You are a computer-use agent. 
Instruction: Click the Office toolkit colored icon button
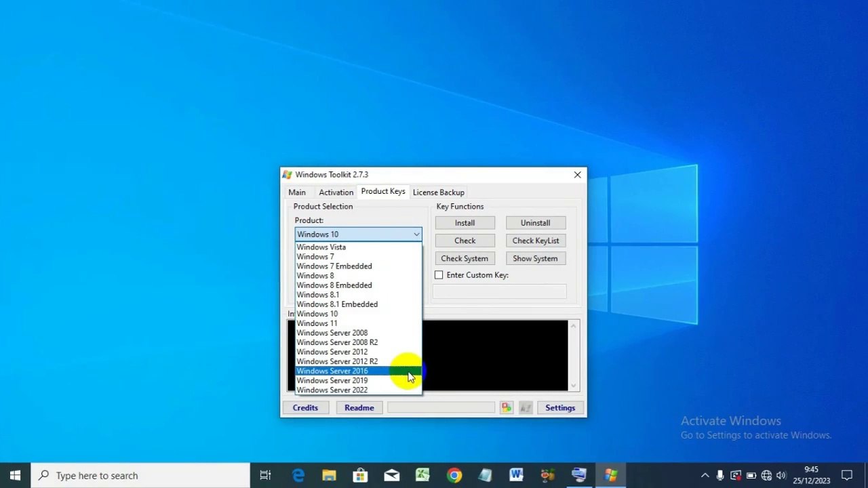[x=507, y=407]
